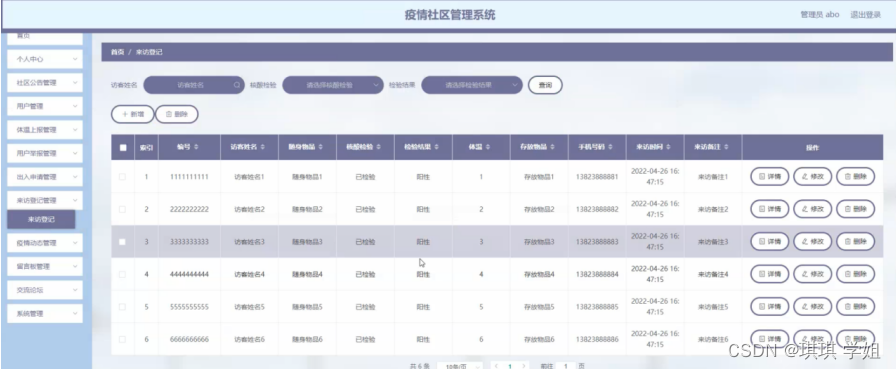Click the 删除 batch delete button above table
This screenshot has height=369, width=896.
tap(177, 114)
